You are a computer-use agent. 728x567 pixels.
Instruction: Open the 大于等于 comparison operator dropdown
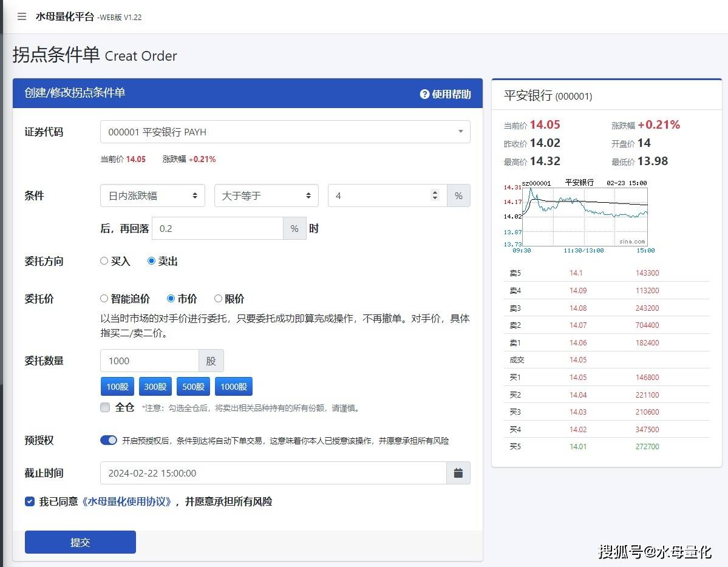tap(266, 195)
